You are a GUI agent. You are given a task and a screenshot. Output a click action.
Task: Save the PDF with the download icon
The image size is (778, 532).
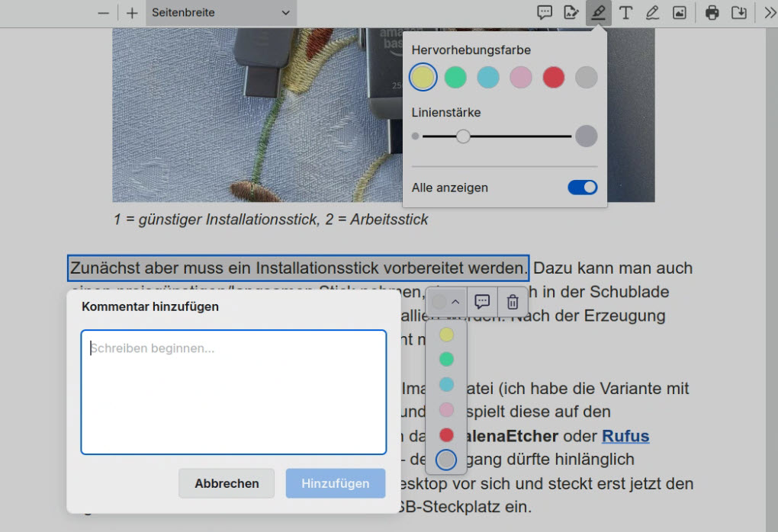[x=738, y=13]
